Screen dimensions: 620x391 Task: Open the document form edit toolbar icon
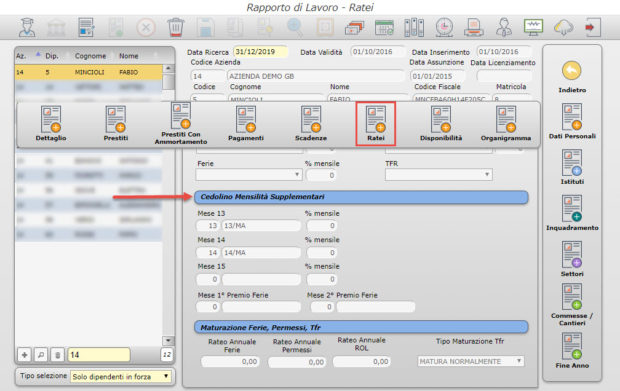tap(86, 28)
